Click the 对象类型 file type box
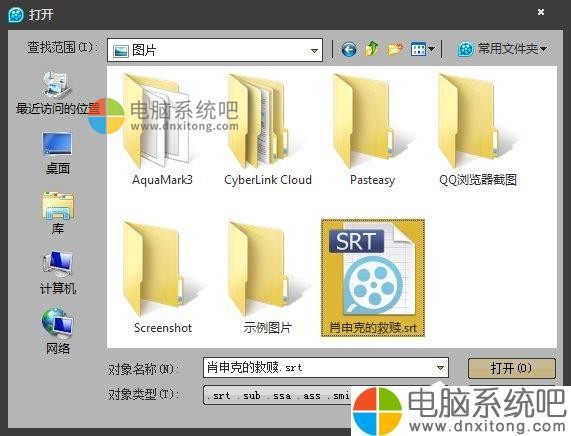Viewport: 571px width, 436px height. click(x=277, y=395)
